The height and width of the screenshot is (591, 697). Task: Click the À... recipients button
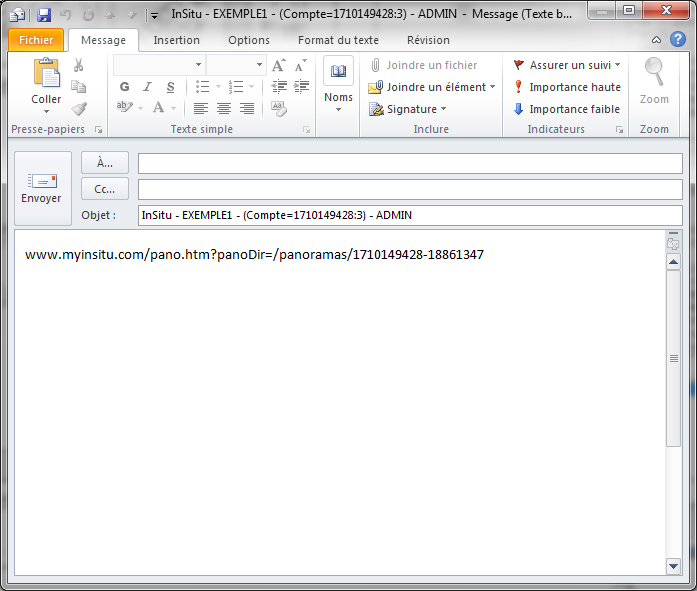coord(105,163)
